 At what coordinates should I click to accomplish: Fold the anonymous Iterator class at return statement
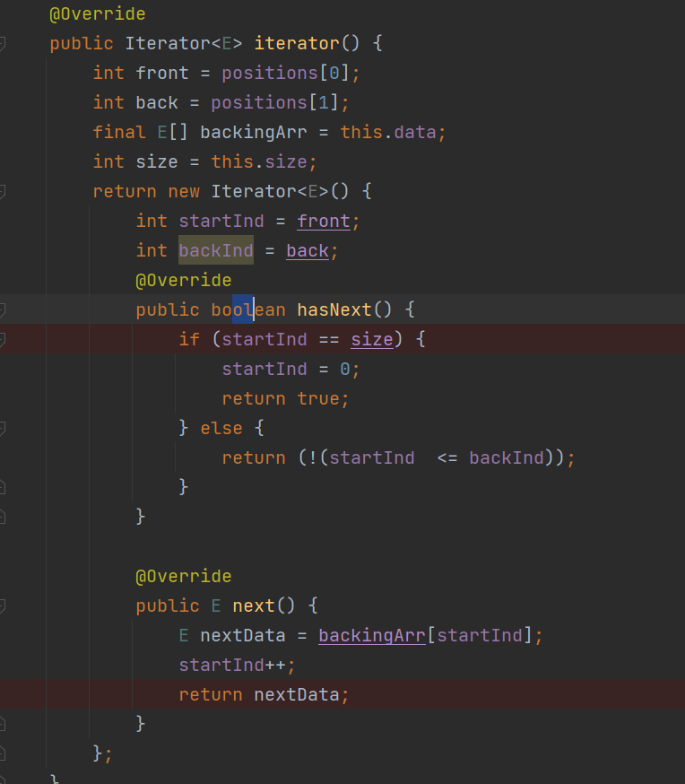3,191
